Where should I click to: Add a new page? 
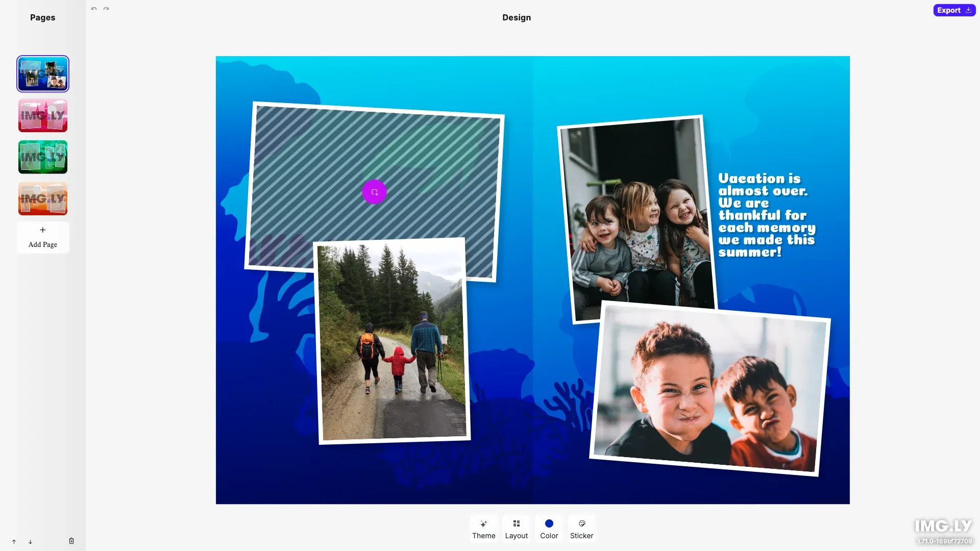click(42, 237)
